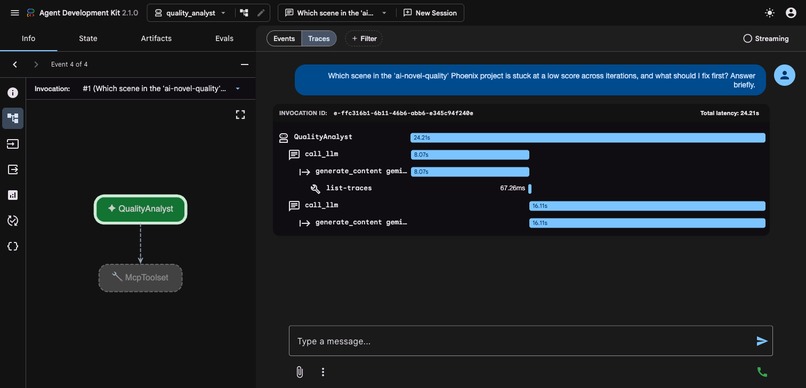806x388 pixels.
Task: Open more options three-dot menu
Action: pyautogui.click(x=323, y=372)
